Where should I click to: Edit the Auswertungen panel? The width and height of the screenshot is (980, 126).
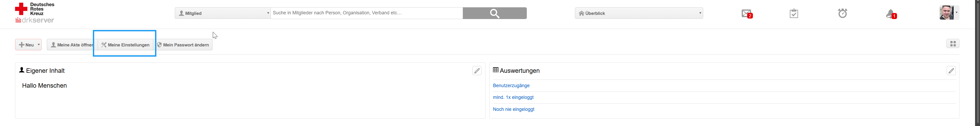[951, 71]
